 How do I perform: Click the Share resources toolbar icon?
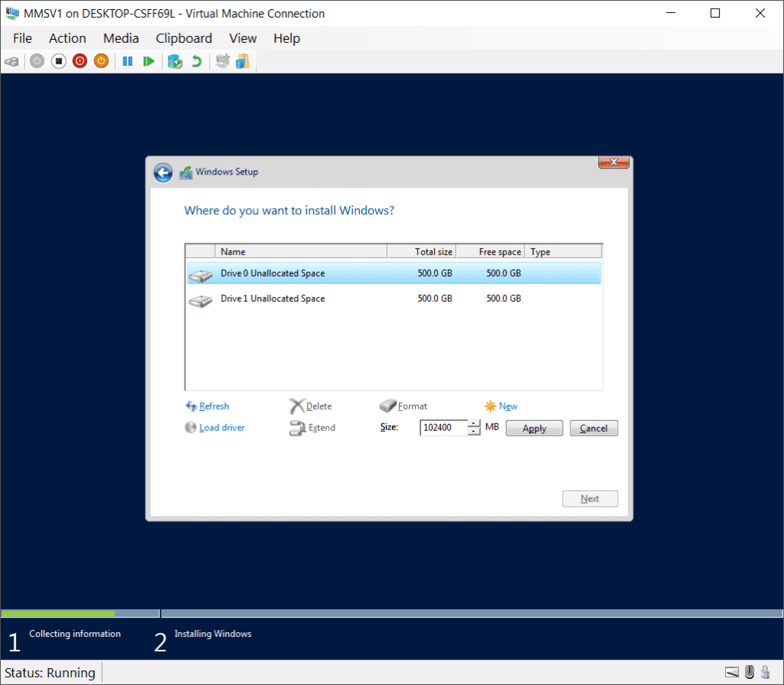pyautogui.click(x=243, y=61)
